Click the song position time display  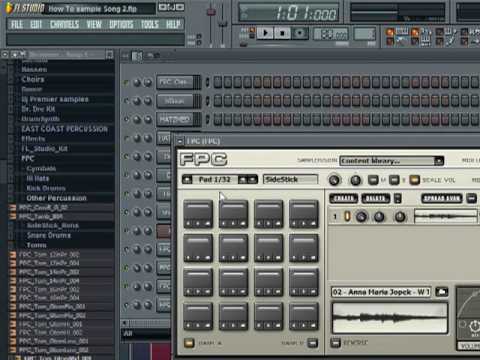[289, 13]
